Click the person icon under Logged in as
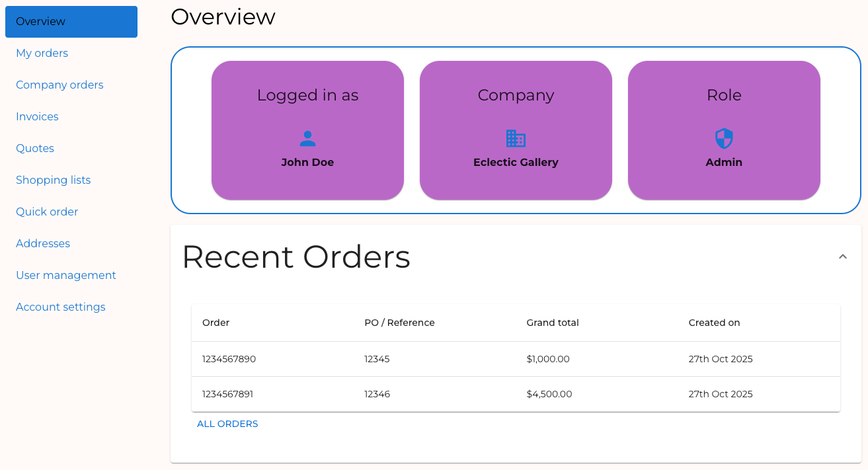Viewport: 868px width, 470px height. pos(307,137)
